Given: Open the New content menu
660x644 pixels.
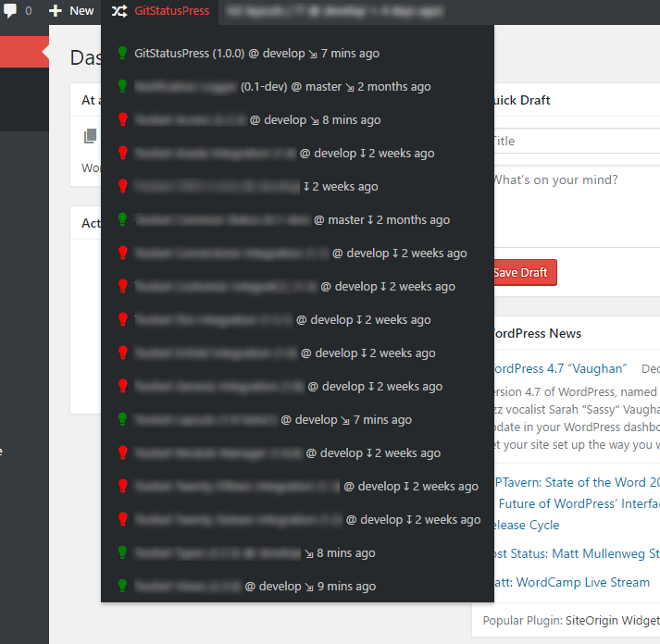Looking at the screenshot, I should tap(71, 11).
